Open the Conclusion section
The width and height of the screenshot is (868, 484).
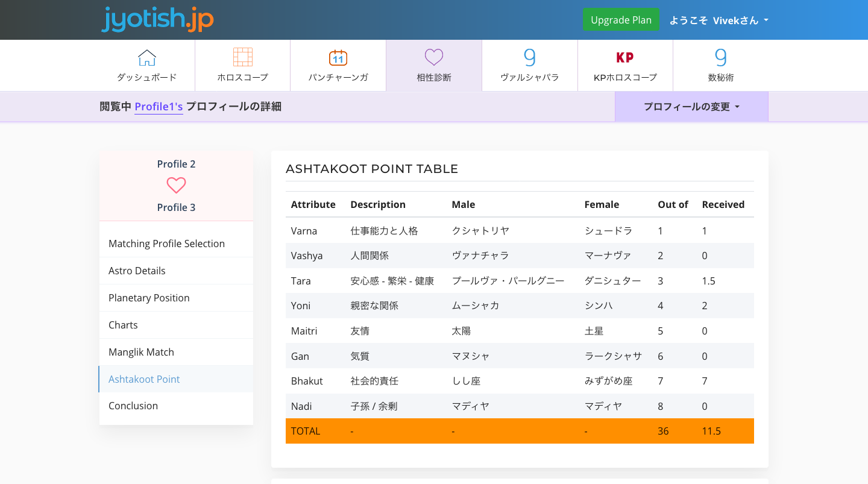[x=133, y=406]
